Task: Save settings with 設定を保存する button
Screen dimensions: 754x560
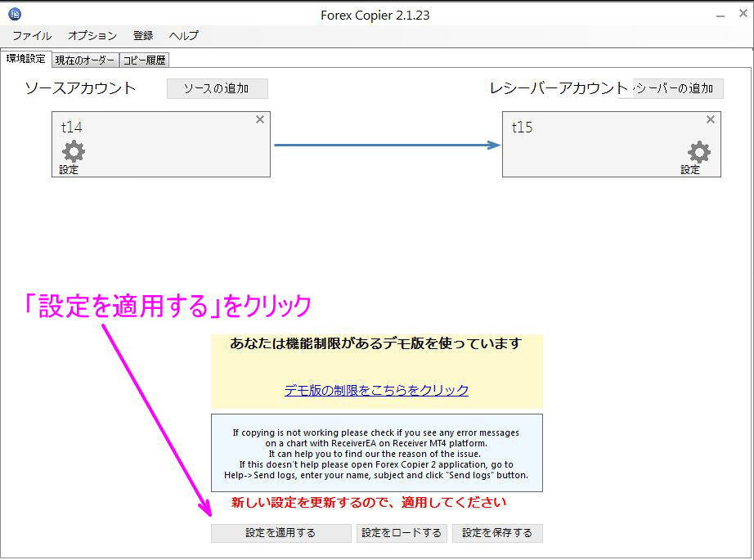Action: [x=497, y=533]
